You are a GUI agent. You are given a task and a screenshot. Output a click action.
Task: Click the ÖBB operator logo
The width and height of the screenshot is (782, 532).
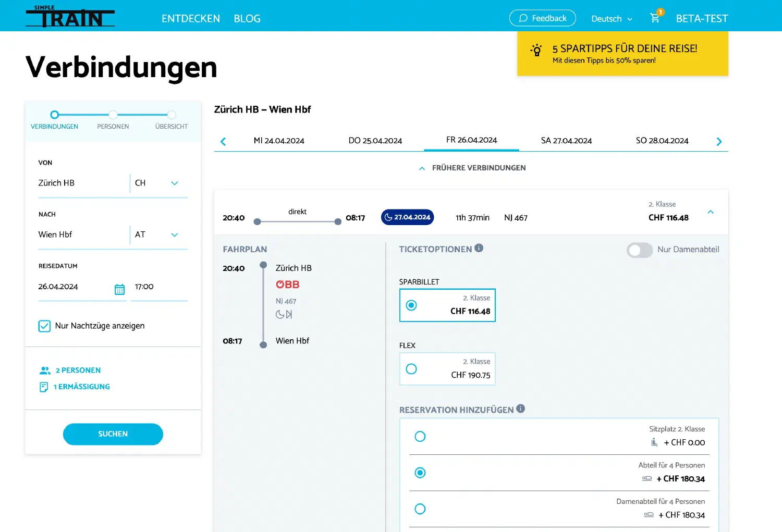[x=287, y=284]
